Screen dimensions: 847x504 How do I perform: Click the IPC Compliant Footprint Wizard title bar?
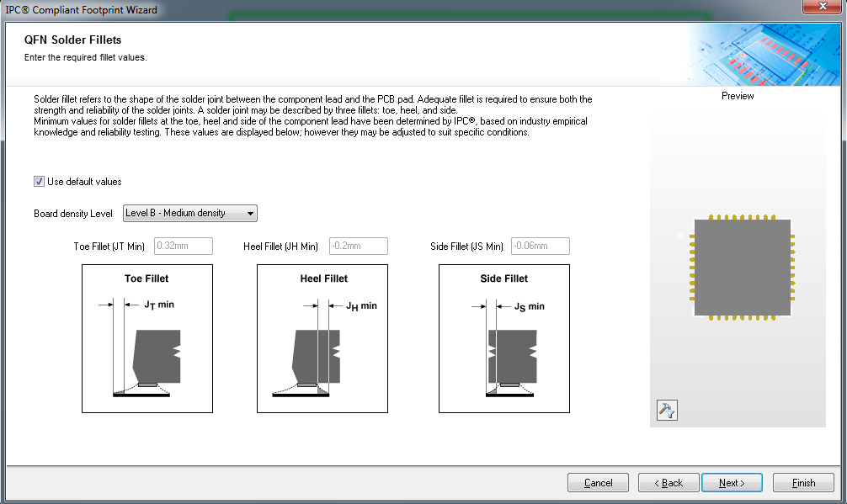(337, 9)
